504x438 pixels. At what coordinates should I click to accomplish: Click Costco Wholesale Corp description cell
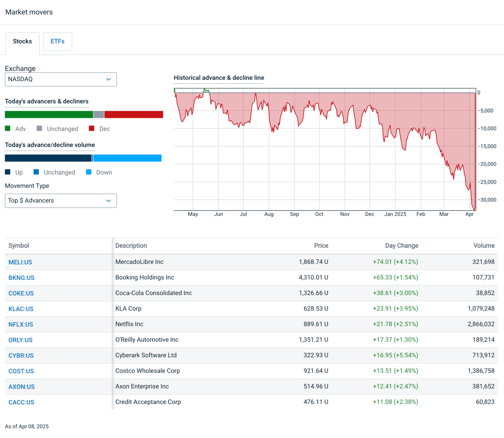pos(147,371)
